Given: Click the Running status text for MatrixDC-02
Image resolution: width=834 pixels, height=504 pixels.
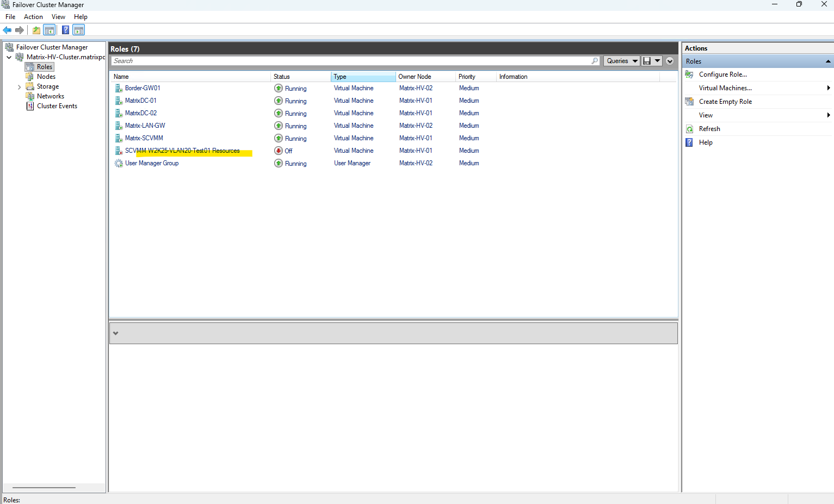Looking at the screenshot, I should [x=295, y=114].
